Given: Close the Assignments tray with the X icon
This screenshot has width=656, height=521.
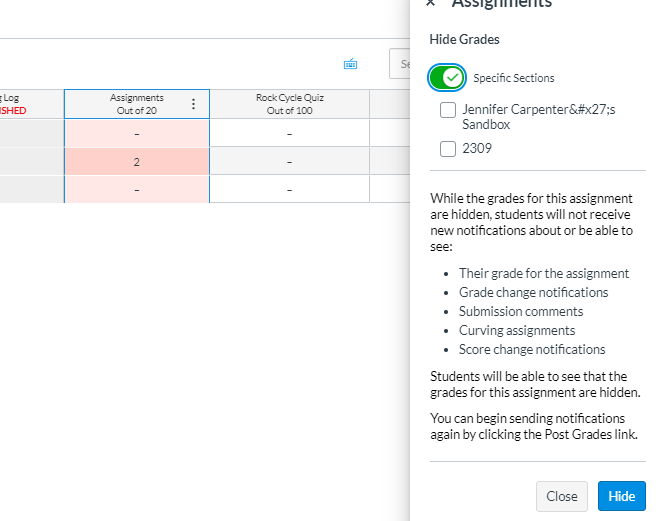Looking at the screenshot, I should click(x=430, y=4).
